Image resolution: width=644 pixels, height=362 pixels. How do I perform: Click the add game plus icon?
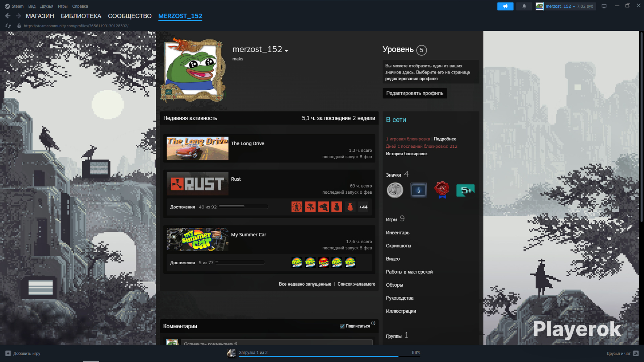pyautogui.click(x=8, y=353)
